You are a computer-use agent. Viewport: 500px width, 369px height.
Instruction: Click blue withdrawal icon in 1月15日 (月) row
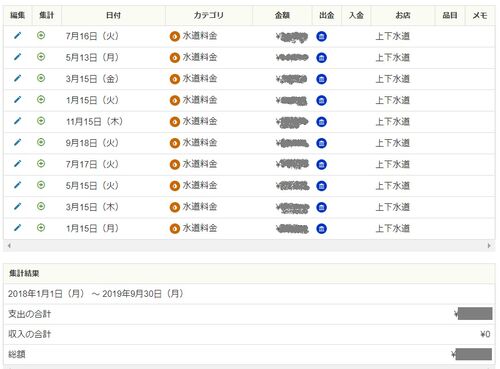click(321, 229)
